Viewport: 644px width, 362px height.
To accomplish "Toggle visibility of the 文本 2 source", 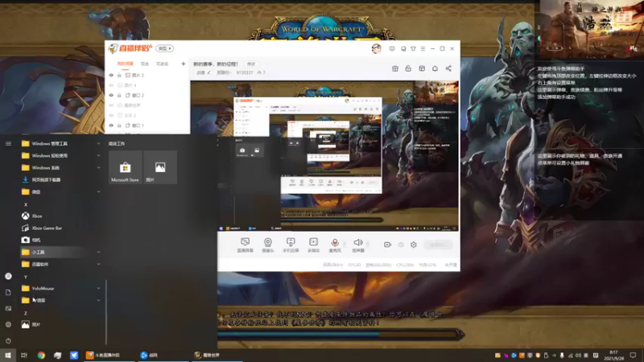I will tap(111, 115).
